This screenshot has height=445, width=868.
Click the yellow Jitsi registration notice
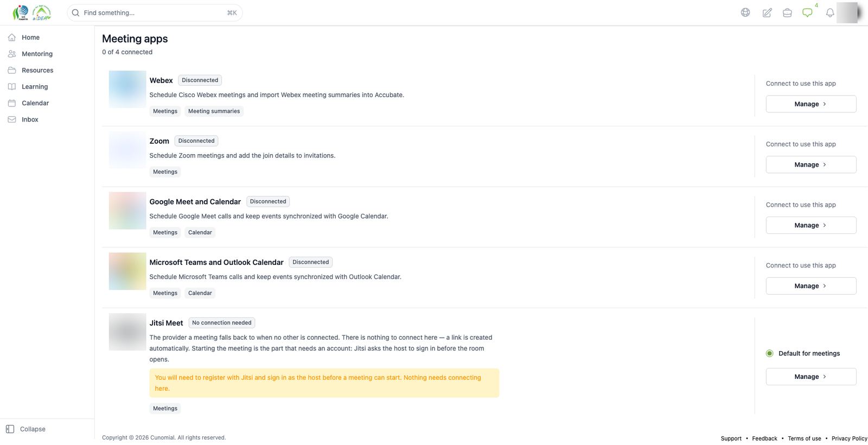324,383
